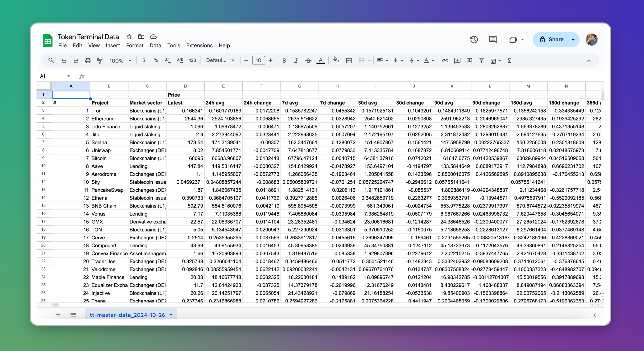
Task: Decrease decimal places
Action: pos(168,61)
